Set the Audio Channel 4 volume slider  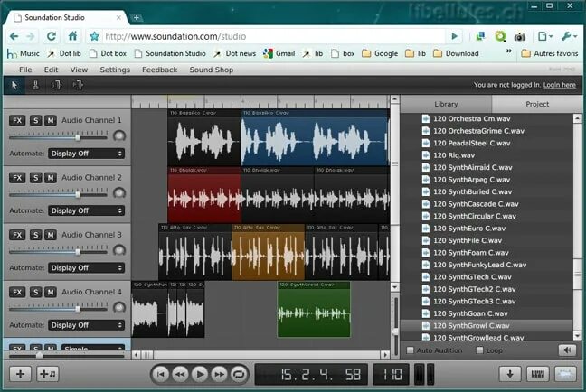[78, 309]
